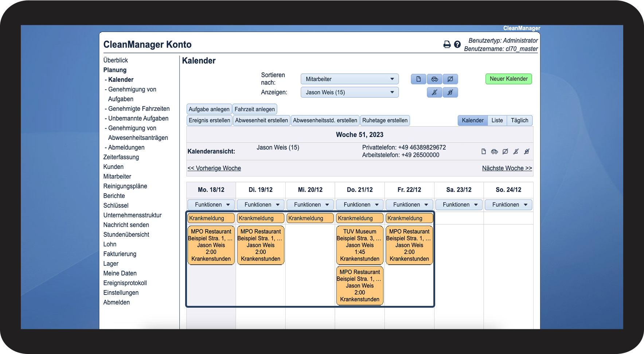Open Schlüssel in the sidebar
This screenshot has height=354, width=644.
[116, 205]
